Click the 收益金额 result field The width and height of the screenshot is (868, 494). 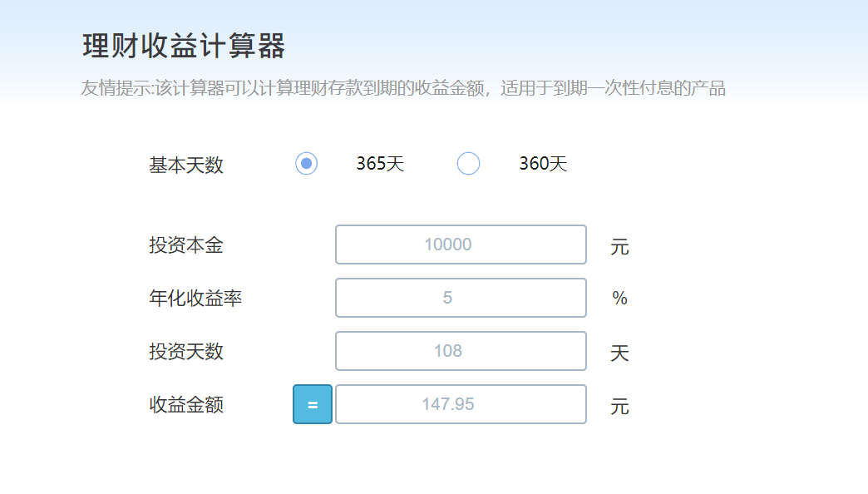[461, 403]
